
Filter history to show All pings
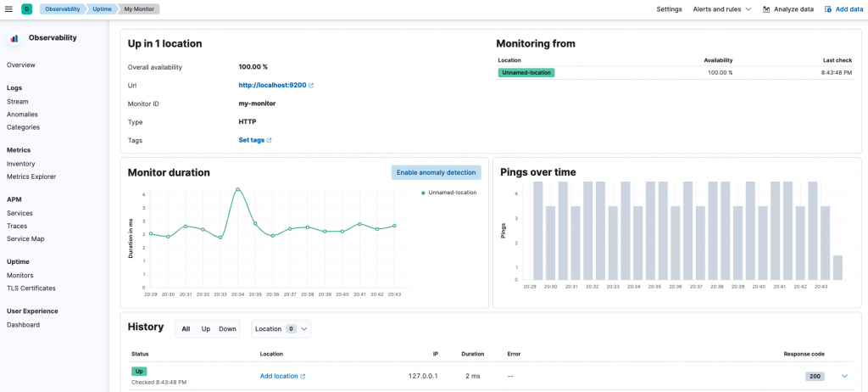coord(186,328)
